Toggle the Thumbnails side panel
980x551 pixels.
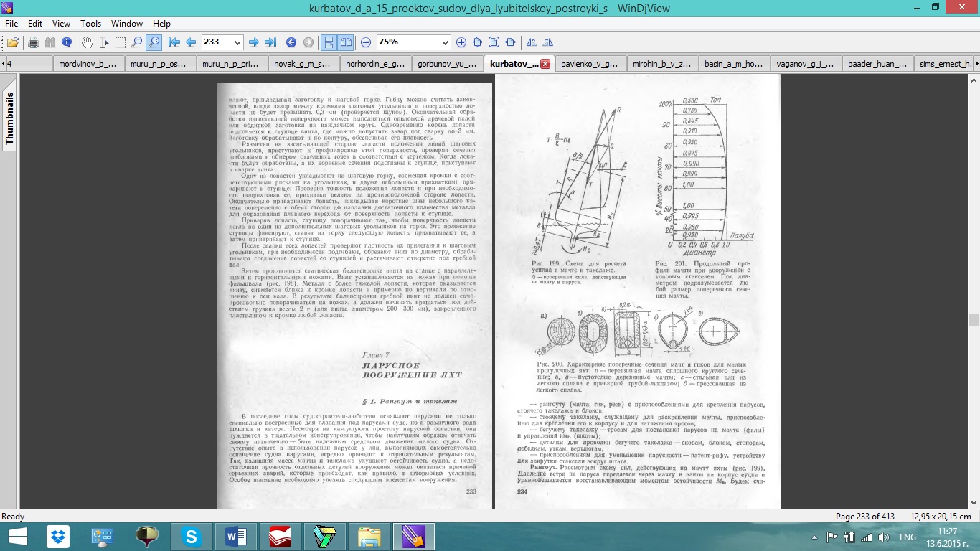click(x=9, y=119)
